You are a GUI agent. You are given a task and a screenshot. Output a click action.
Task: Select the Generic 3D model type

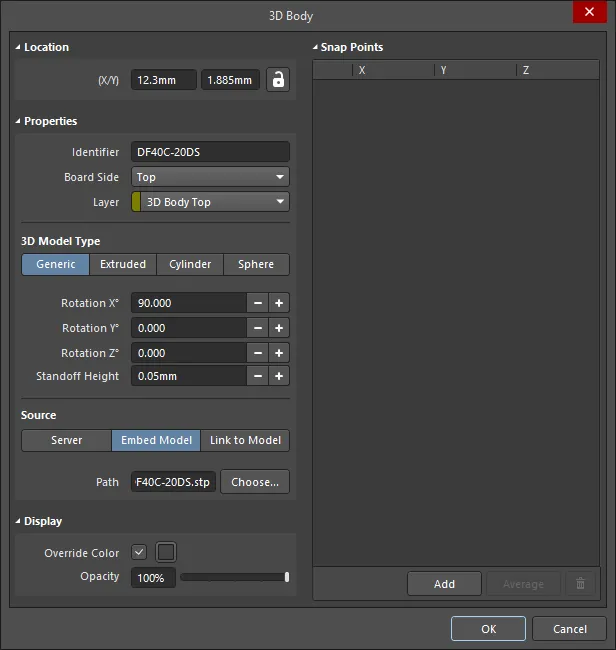[56, 264]
